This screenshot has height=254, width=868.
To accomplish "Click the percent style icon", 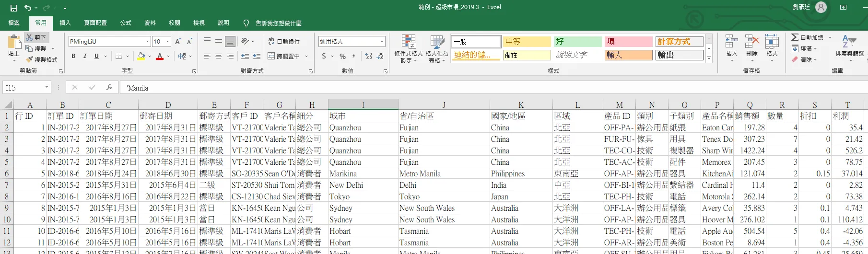I will (x=342, y=56).
